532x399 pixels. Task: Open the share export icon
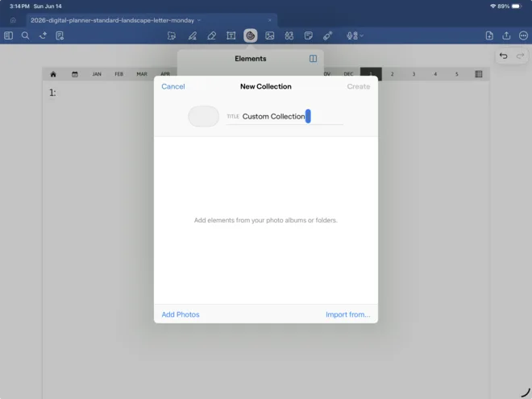pyautogui.click(x=506, y=35)
